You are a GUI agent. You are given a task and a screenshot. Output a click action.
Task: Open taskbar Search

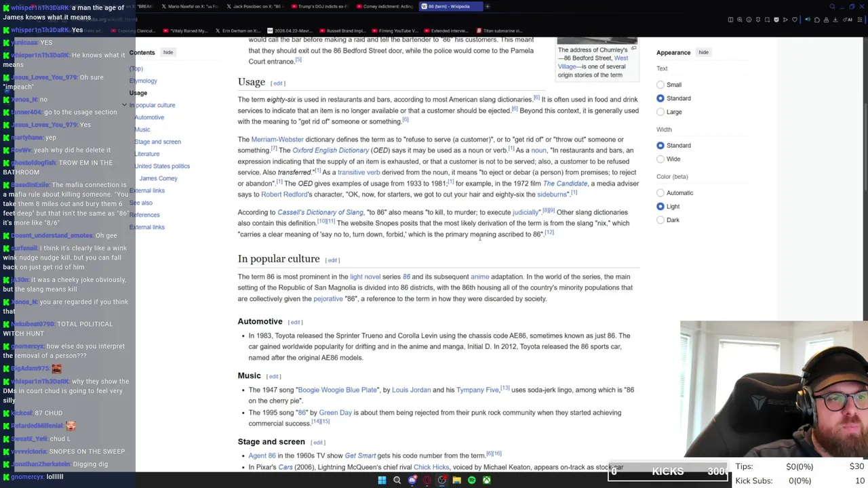click(397, 480)
